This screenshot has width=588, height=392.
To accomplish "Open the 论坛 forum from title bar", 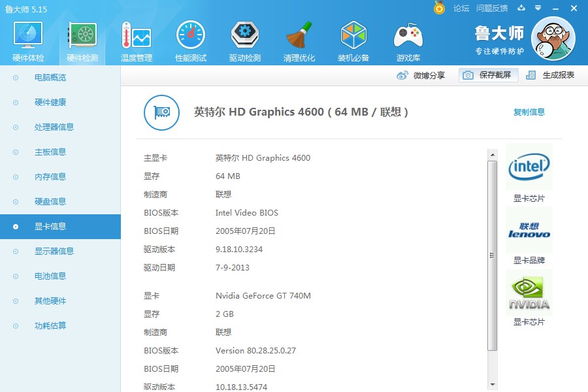I will 463,8.
